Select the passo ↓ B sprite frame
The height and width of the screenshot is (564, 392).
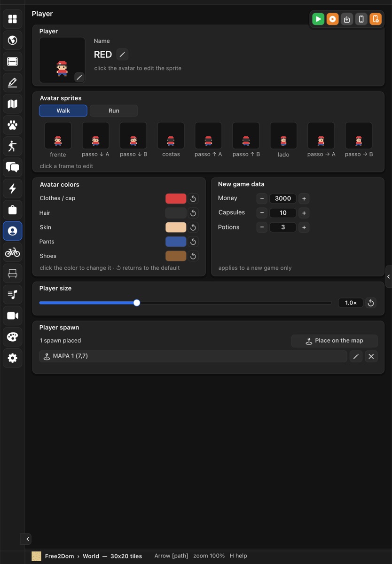(133, 136)
